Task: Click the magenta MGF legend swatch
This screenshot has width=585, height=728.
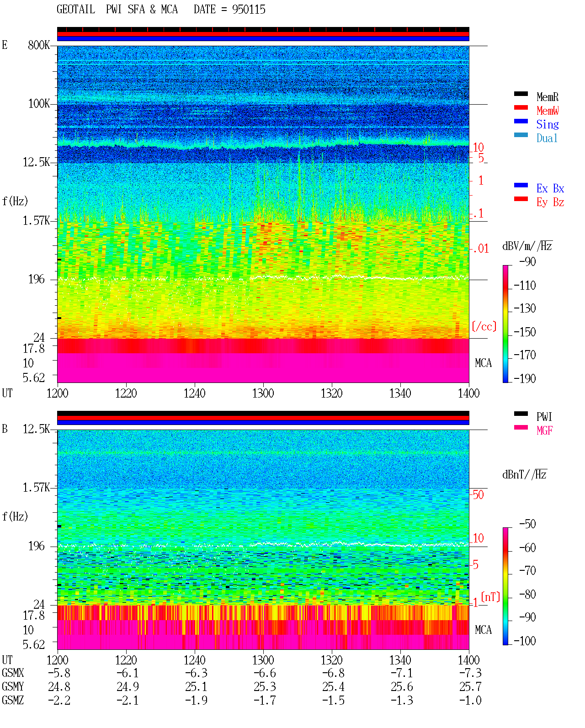Action: 521,428
